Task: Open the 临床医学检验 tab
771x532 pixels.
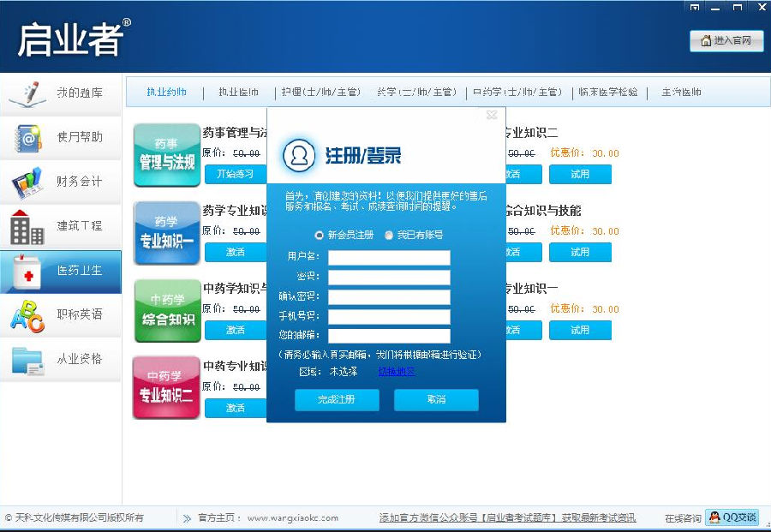Action: [607, 93]
